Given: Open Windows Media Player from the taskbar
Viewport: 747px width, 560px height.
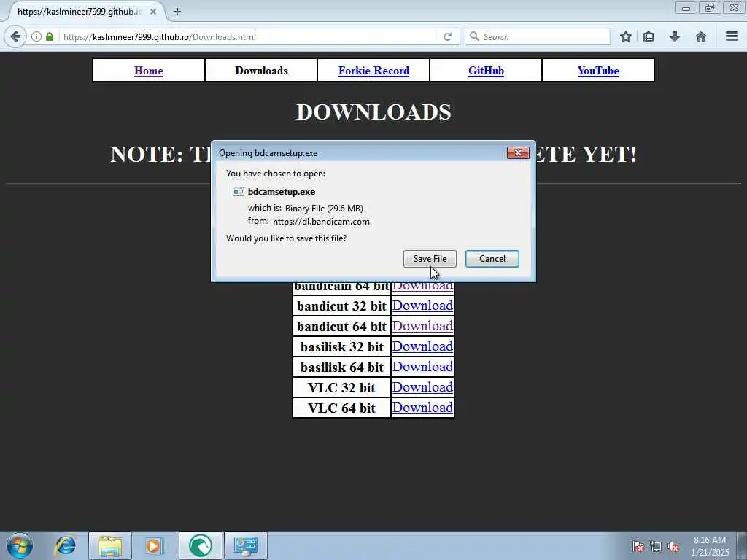Looking at the screenshot, I should (x=155, y=545).
